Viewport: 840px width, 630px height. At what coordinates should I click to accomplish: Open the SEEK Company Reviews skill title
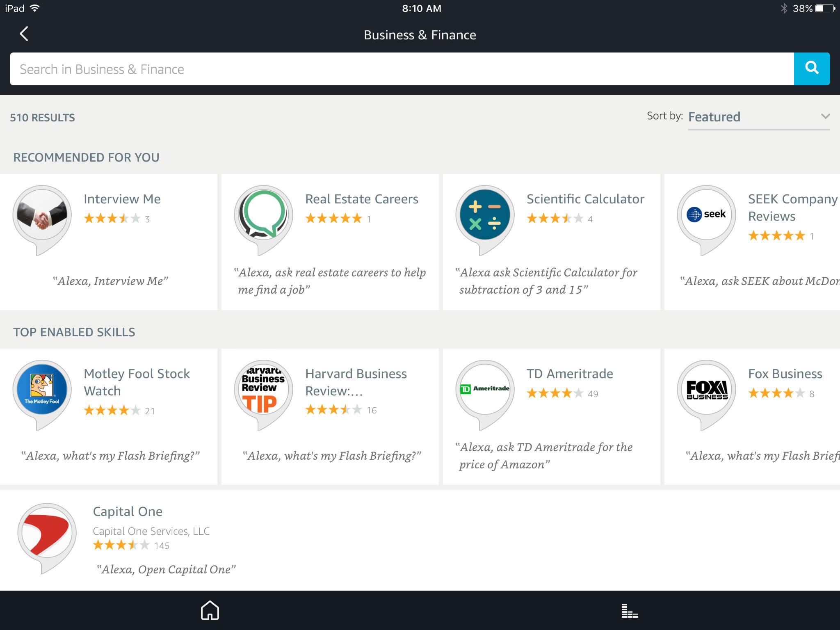tap(793, 208)
